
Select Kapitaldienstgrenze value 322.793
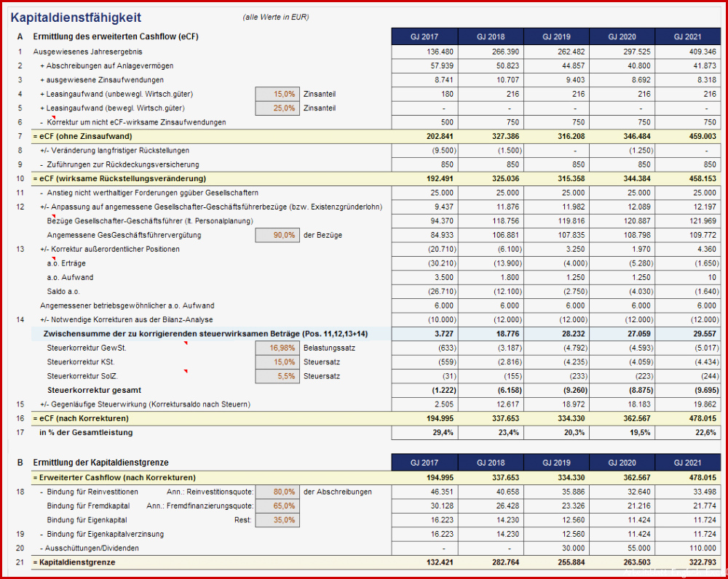coord(688,562)
